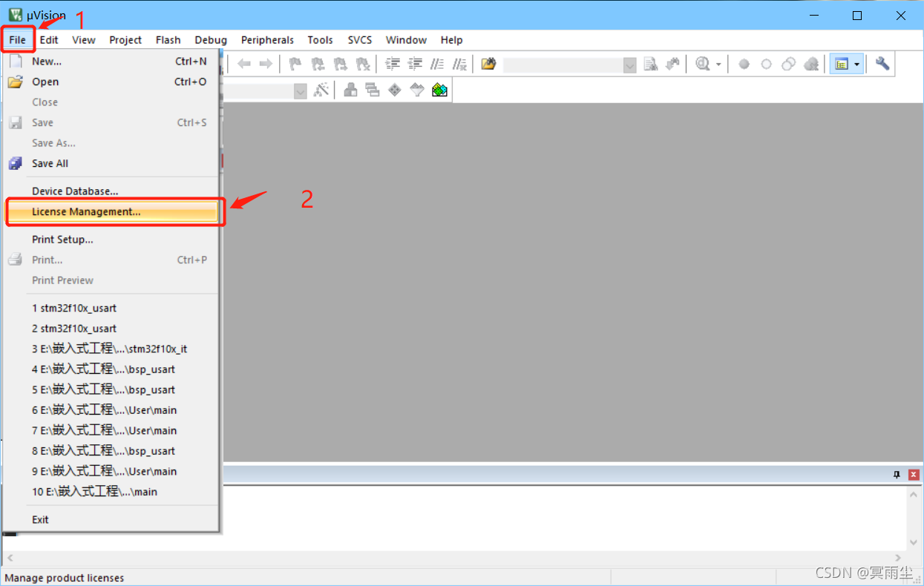Click the Find document icon beside the search box

[x=651, y=65]
